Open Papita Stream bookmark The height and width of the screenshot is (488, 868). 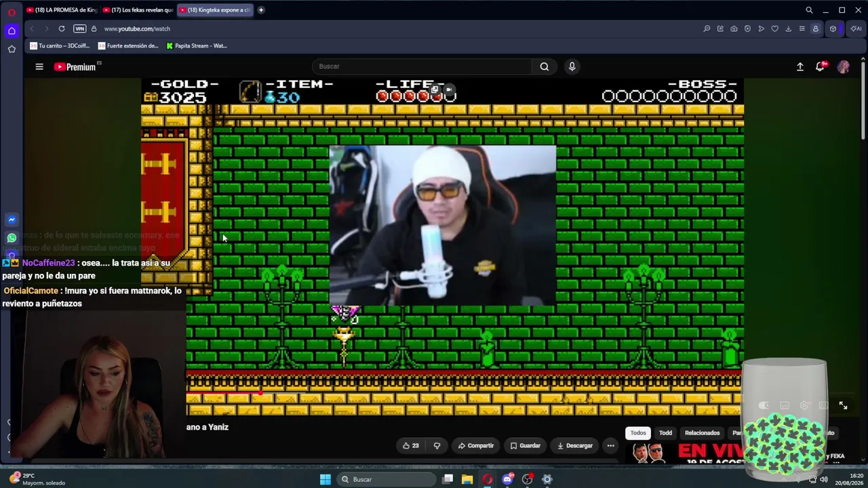click(x=197, y=45)
